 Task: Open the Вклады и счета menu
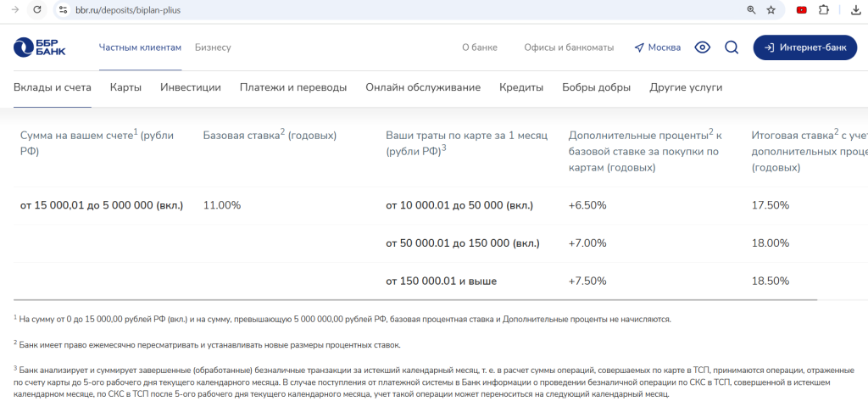click(x=53, y=87)
